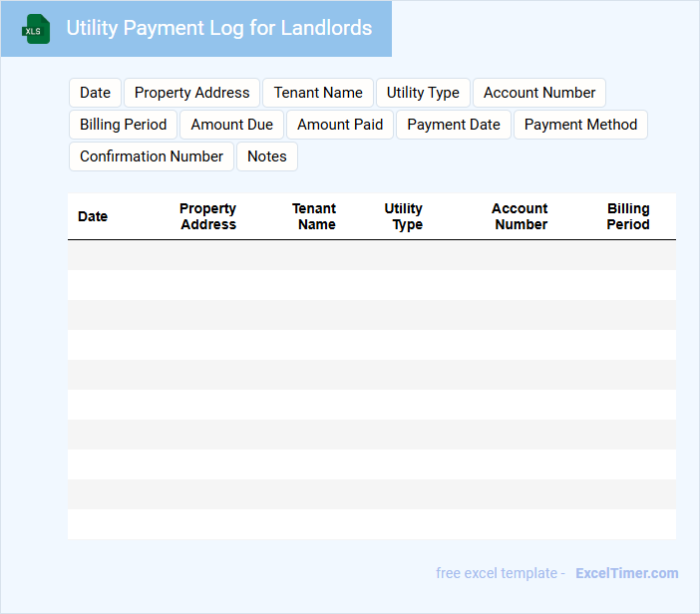This screenshot has width=700, height=614.
Task: Open the ExcelTimer.com link
Action: coord(627,573)
